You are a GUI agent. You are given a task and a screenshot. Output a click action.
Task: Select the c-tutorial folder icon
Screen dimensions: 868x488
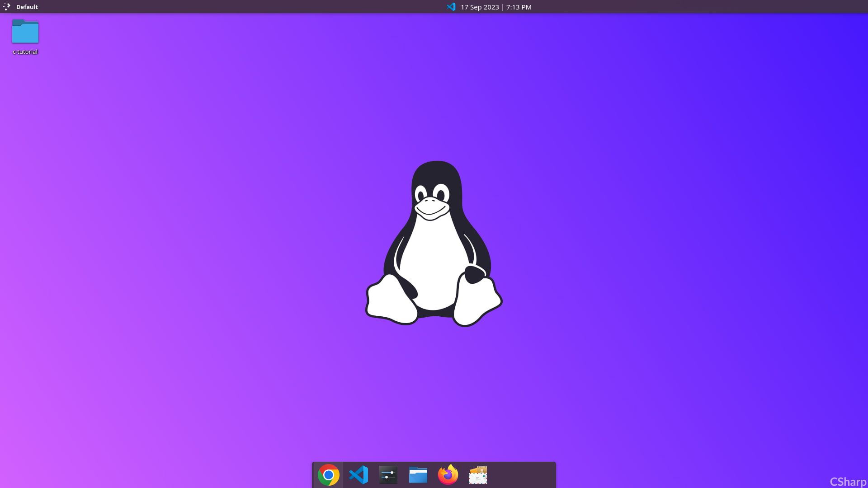25,32
